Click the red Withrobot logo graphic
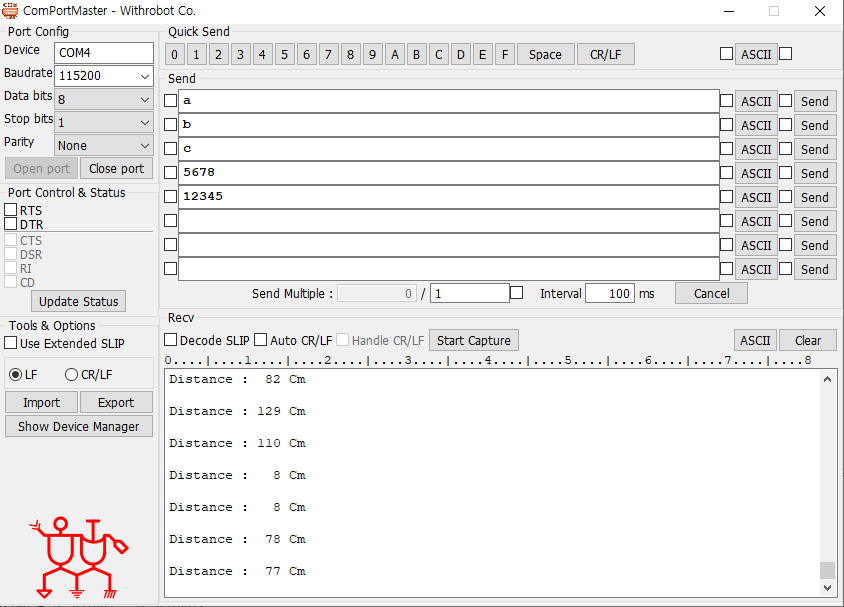Image resolution: width=844 pixels, height=607 pixels. tap(80, 558)
